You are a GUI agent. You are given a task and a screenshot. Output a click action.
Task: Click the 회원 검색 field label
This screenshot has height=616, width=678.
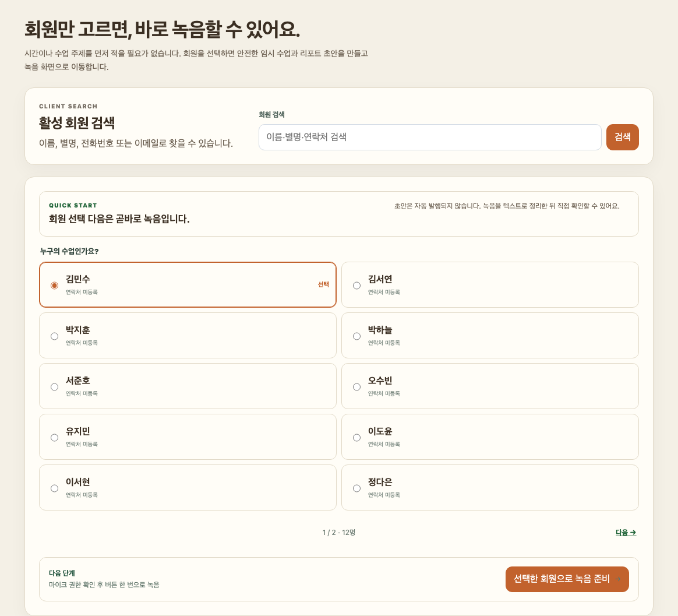tap(271, 115)
